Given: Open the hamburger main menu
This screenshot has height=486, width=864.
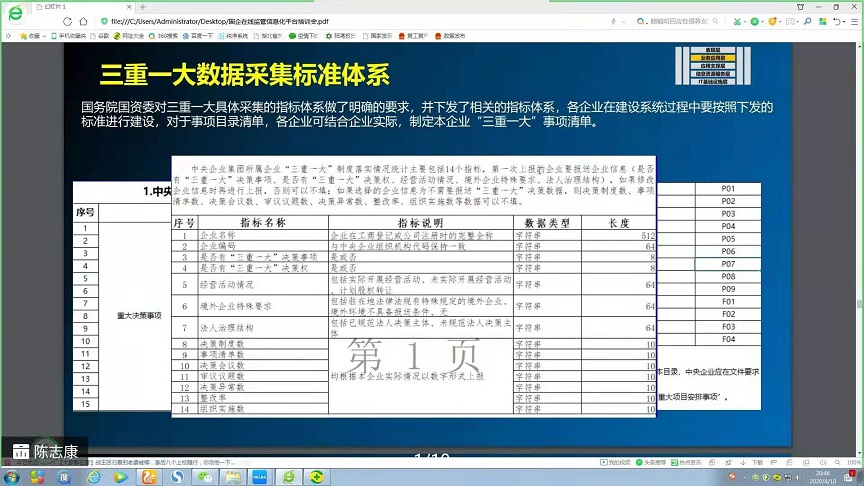Looking at the screenshot, I should point(855,21).
